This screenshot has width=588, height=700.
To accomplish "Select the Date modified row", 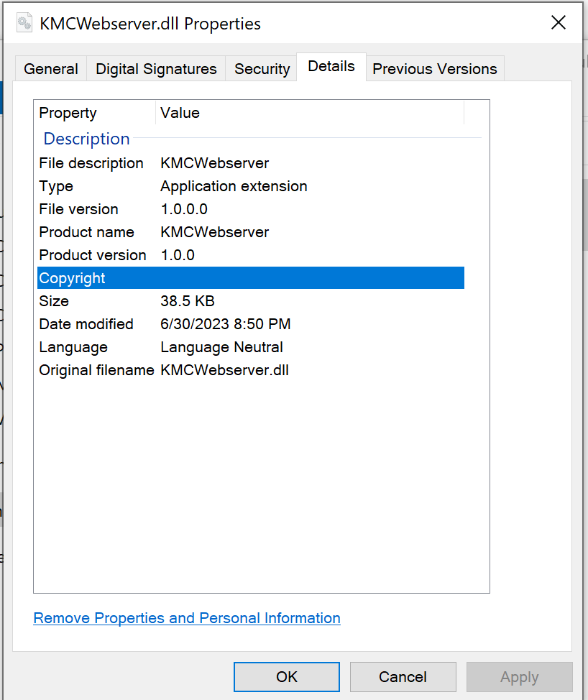I will (x=86, y=324).
